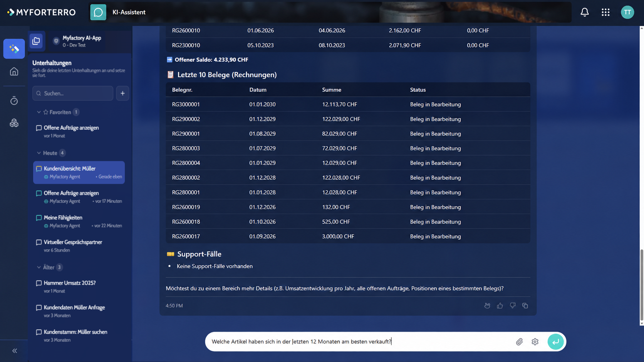
Task: Attach a file with paperclip icon
Action: [519, 342]
